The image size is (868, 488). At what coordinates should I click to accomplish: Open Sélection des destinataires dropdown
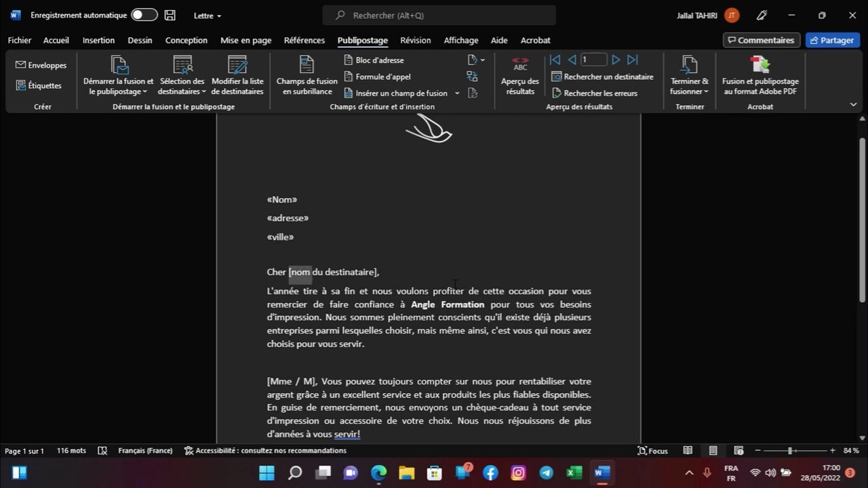click(182, 76)
